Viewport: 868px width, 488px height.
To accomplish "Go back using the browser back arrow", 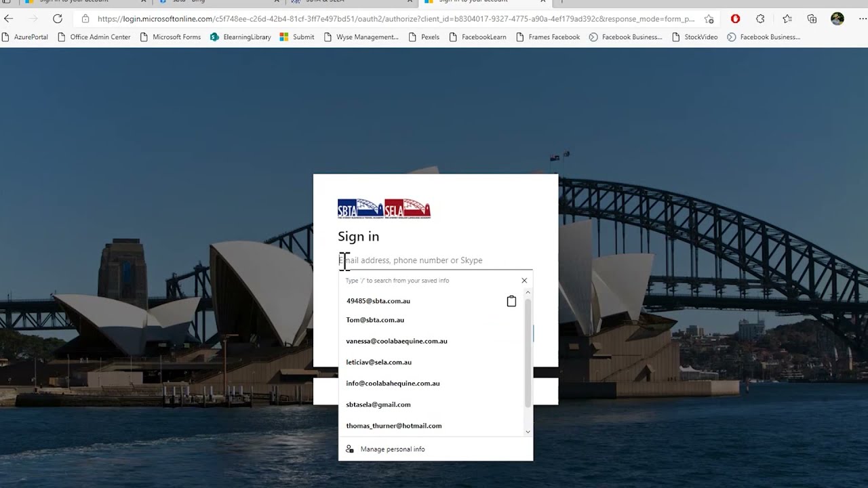I will [9, 19].
